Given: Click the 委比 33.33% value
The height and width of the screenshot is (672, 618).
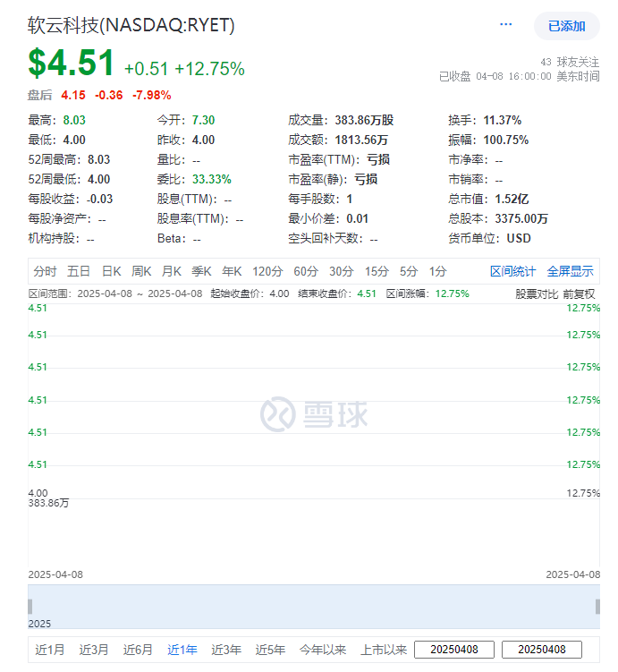Looking at the screenshot, I should [x=212, y=180].
